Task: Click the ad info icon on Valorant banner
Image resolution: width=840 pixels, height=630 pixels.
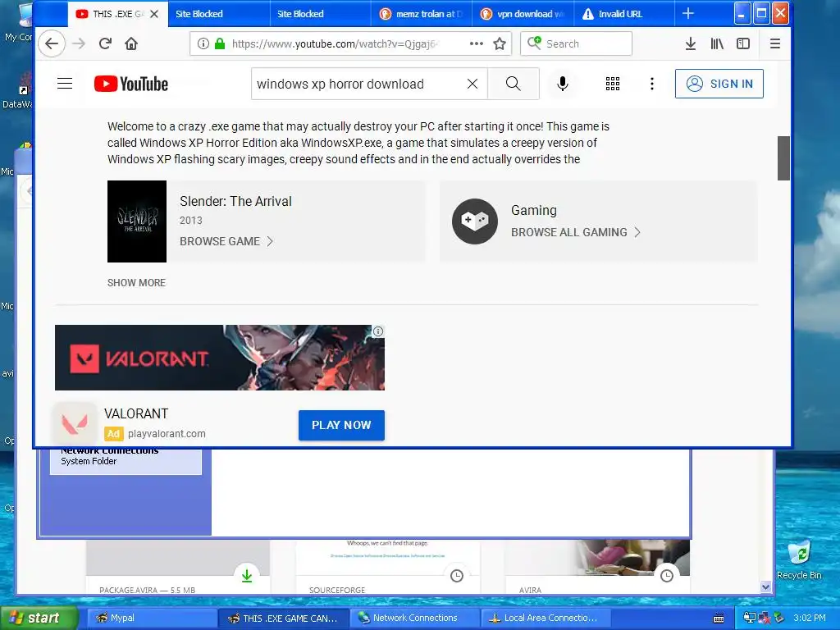Action: (378, 331)
